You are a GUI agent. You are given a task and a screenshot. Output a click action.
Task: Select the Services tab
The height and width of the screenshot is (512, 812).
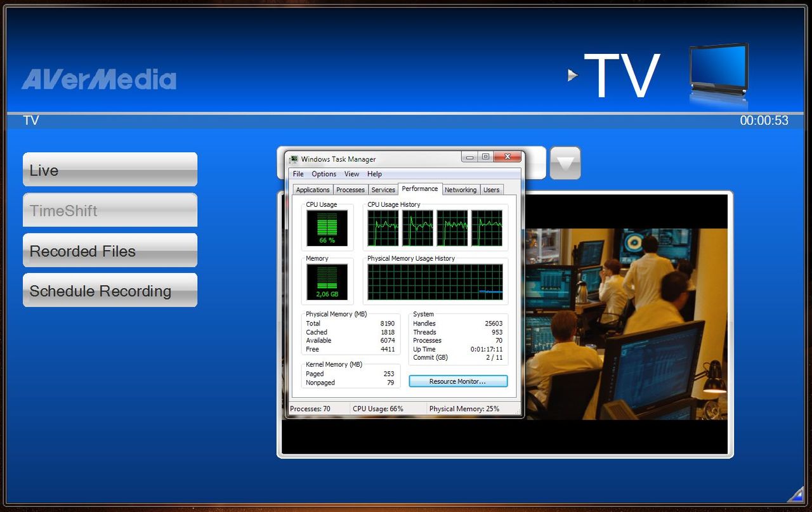tap(383, 190)
